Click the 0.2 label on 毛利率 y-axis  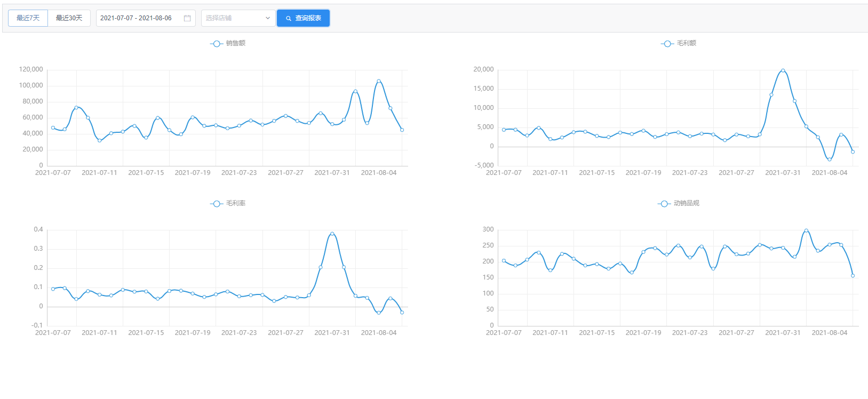click(x=38, y=268)
